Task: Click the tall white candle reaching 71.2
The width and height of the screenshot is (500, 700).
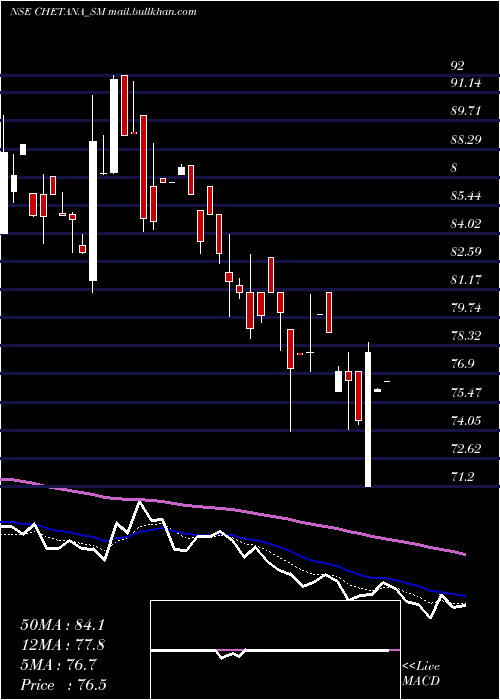Action: click(368, 419)
